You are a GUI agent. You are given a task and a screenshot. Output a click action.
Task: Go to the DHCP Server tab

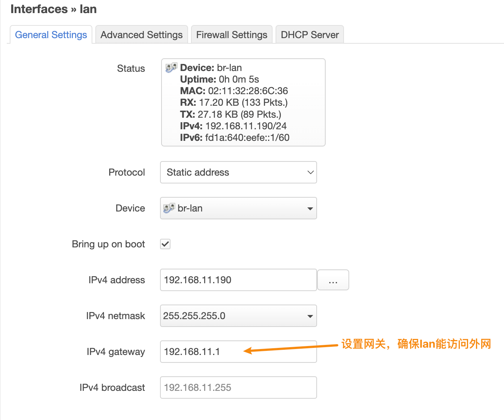(x=310, y=35)
